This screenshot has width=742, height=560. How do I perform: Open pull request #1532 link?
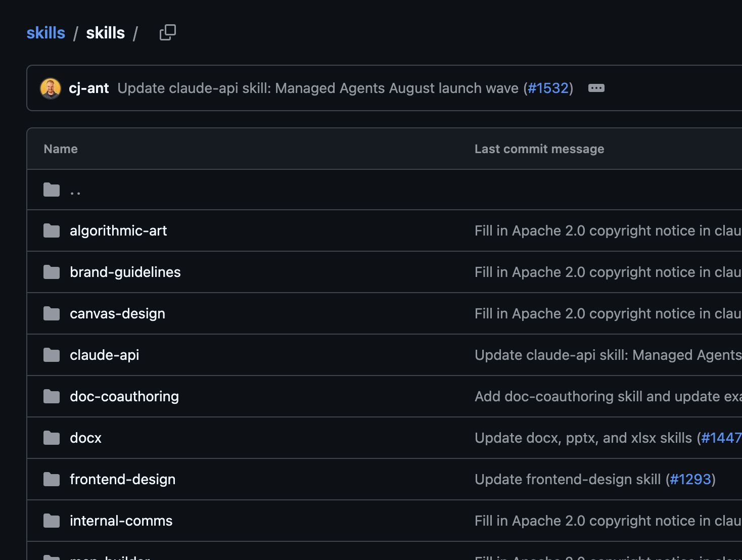coord(548,88)
